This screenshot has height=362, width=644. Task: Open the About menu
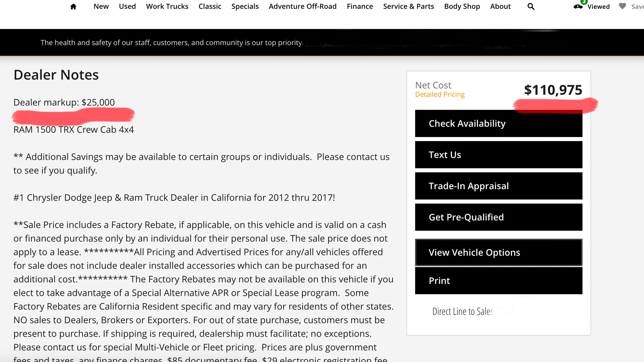click(500, 7)
